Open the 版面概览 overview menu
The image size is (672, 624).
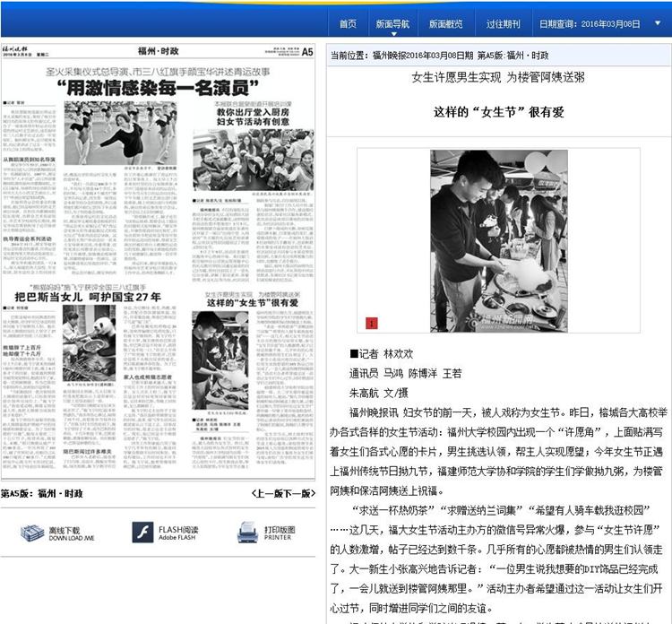pyautogui.click(x=445, y=24)
